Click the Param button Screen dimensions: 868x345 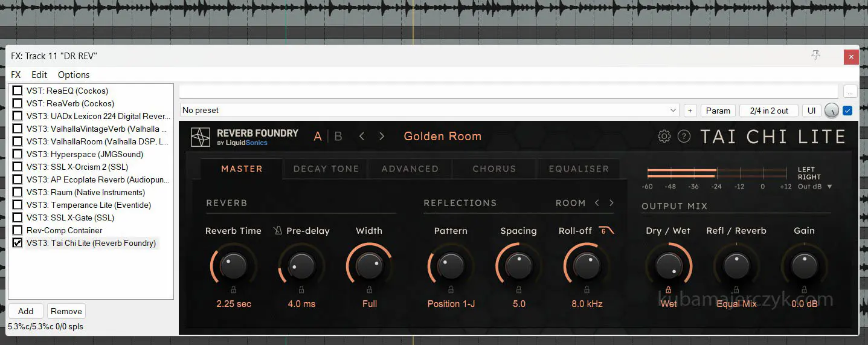pyautogui.click(x=718, y=111)
